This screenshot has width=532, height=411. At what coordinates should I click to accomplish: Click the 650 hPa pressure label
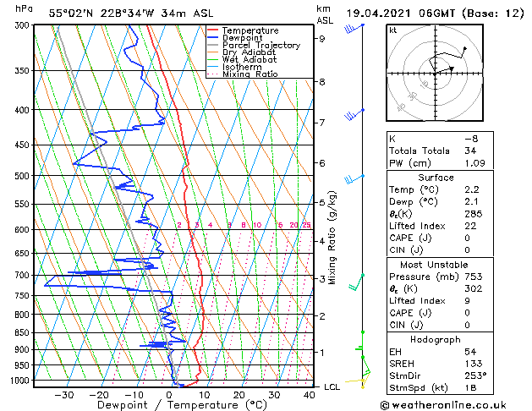pos(24,254)
